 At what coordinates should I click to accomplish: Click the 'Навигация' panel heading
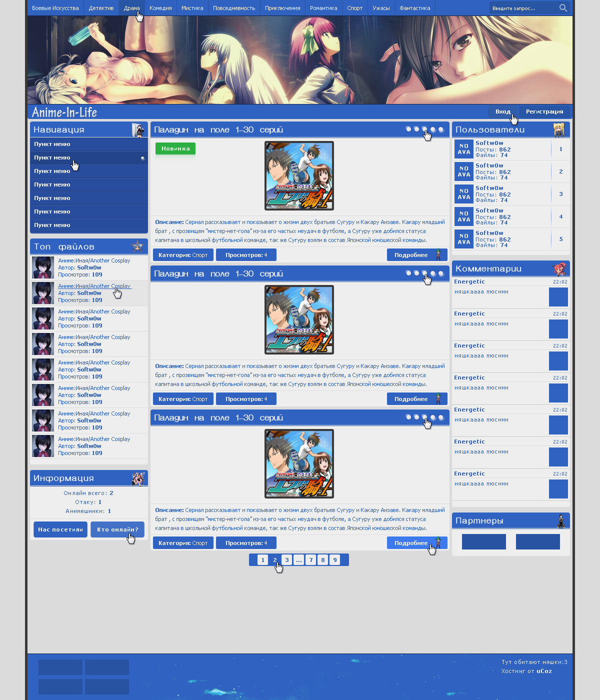point(59,129)
